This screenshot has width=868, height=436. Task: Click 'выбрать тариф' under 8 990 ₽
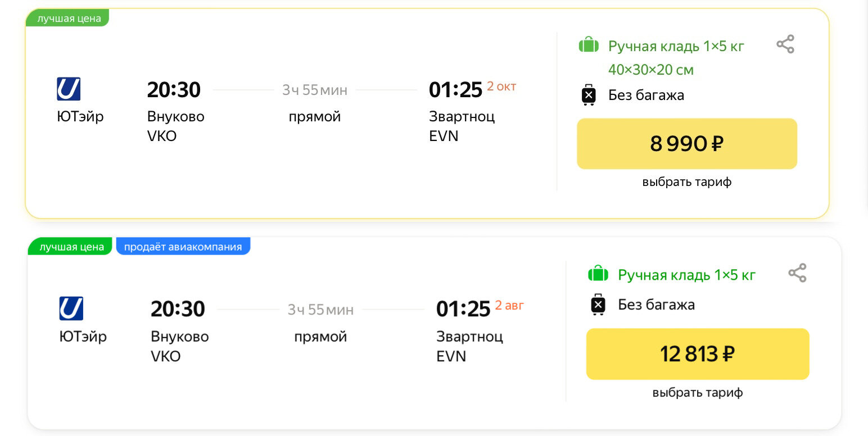(686, 182)
